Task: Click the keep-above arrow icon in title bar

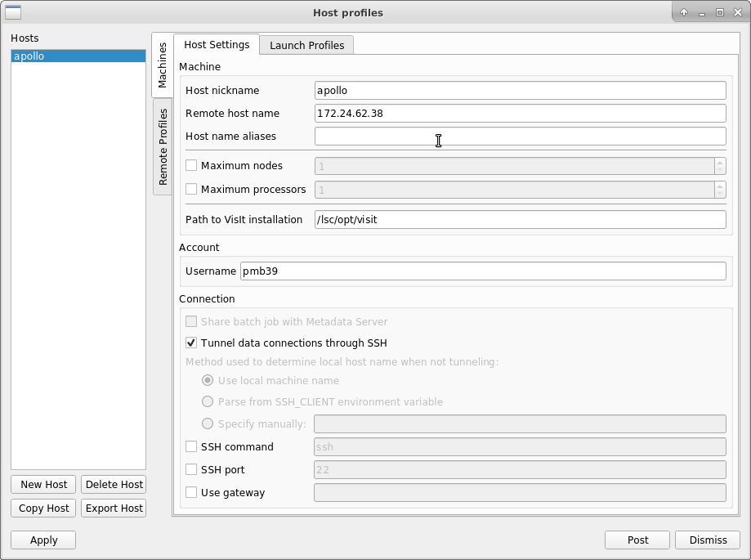Action: (684, 12)
